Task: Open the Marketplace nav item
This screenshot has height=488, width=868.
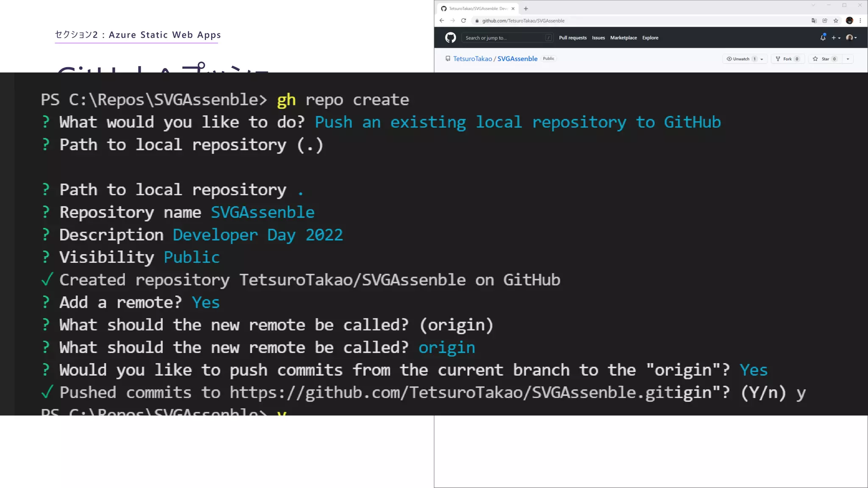Action: pos(623,38)
